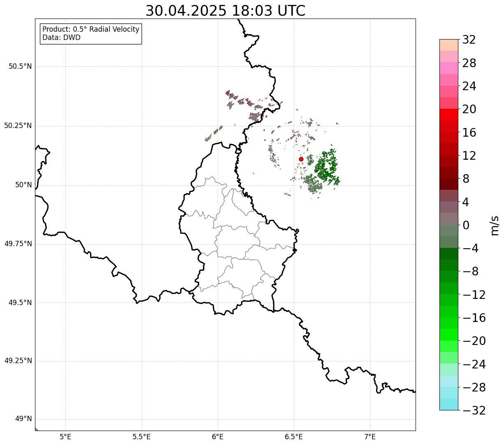Click the colorbar tick label −4
The height and width of the screenshot is (445, 504).
coord(470,249)
